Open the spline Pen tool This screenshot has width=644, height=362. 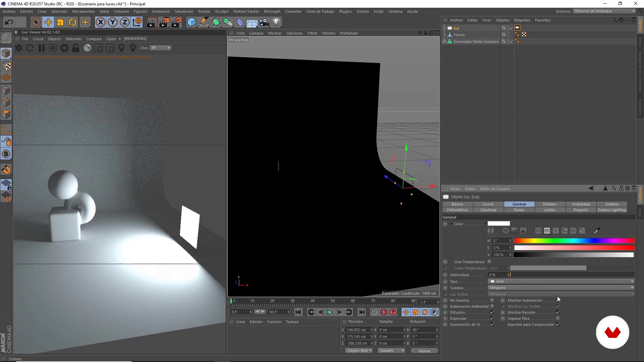click(x=204, y=22)
